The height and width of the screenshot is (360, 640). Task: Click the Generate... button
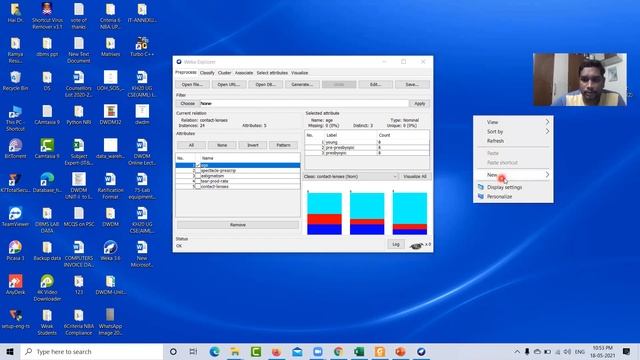tap(302, 84)
